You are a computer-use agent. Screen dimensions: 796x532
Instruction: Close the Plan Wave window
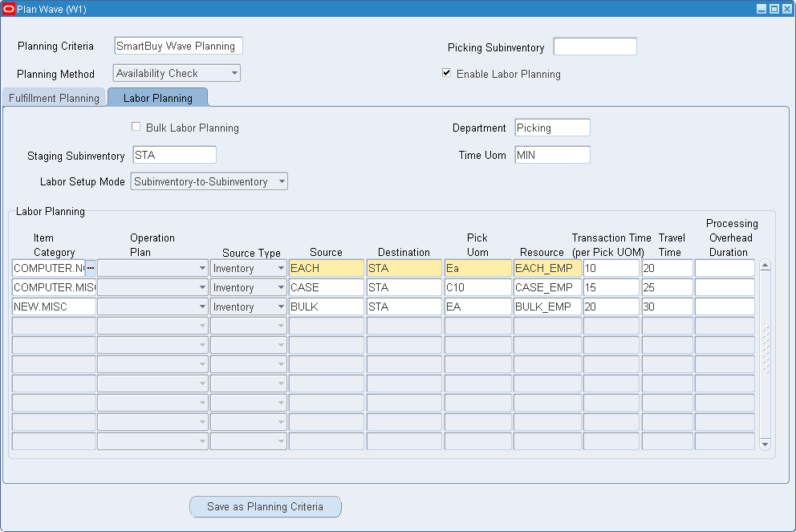[x=786, y=9]
